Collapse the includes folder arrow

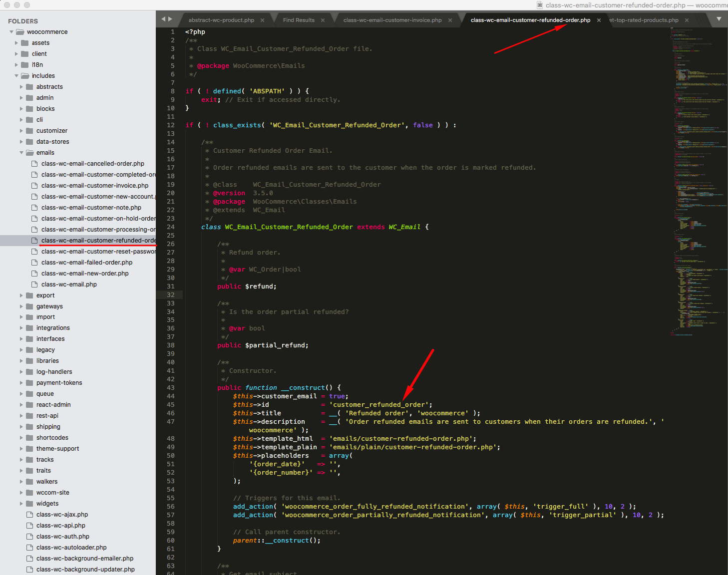click(16, 76)
